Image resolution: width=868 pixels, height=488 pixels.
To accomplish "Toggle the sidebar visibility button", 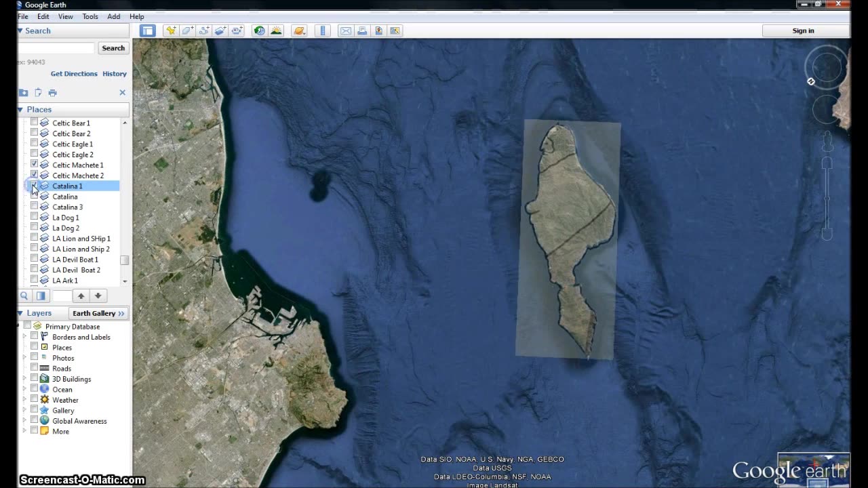I will 148,30.
